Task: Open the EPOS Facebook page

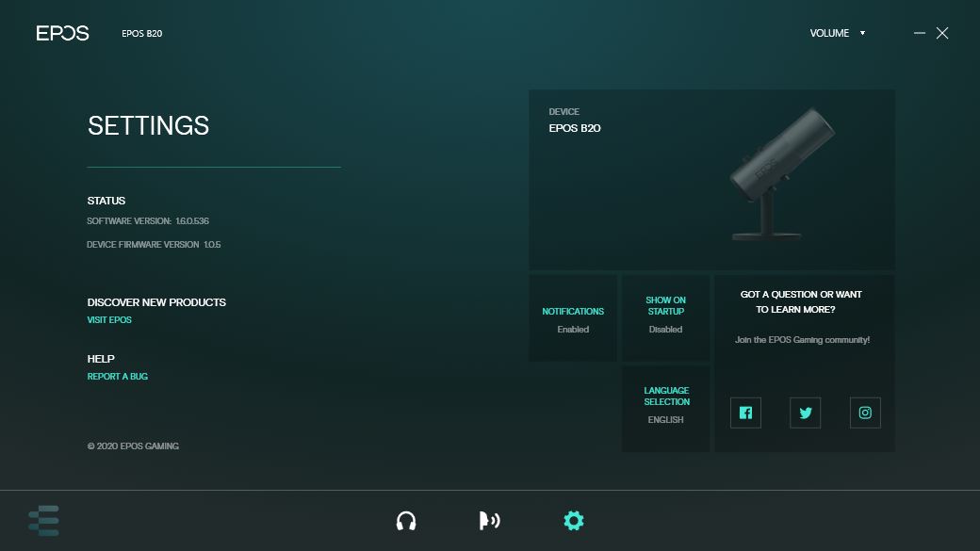Action: [745, 413]
